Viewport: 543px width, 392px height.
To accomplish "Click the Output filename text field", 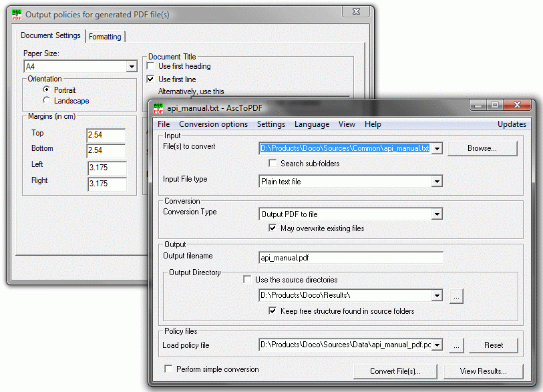I will click(351, 258).
